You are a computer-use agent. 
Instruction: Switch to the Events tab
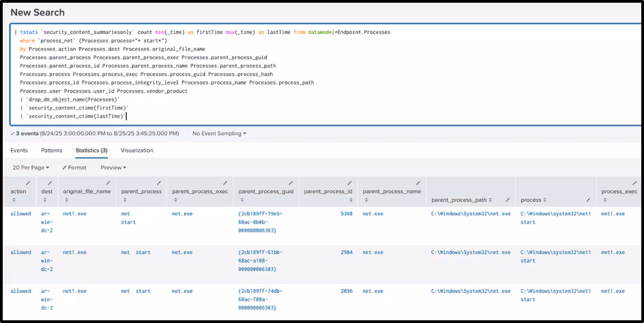tap(19, 150)
